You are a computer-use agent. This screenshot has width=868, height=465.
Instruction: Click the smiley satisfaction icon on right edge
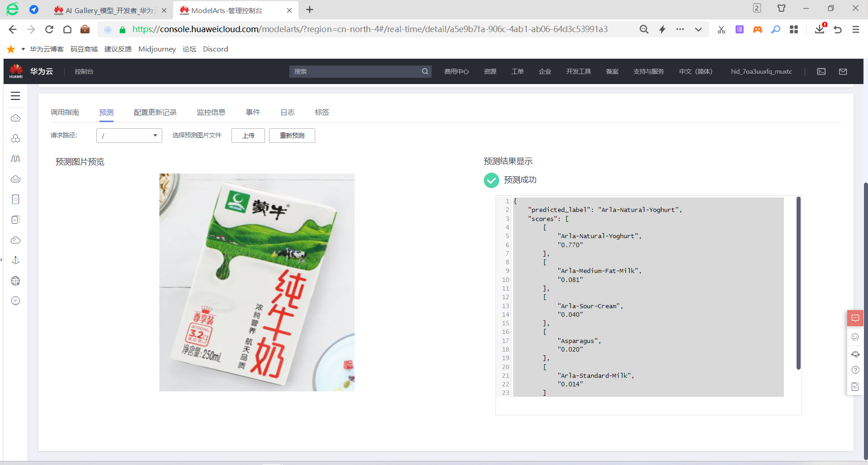855,337
